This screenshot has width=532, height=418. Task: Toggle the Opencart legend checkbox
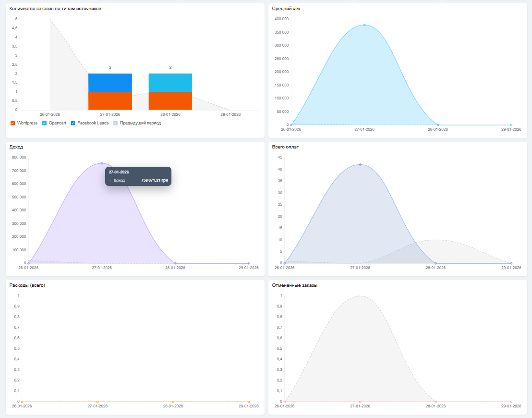click(x=44, y=123)
